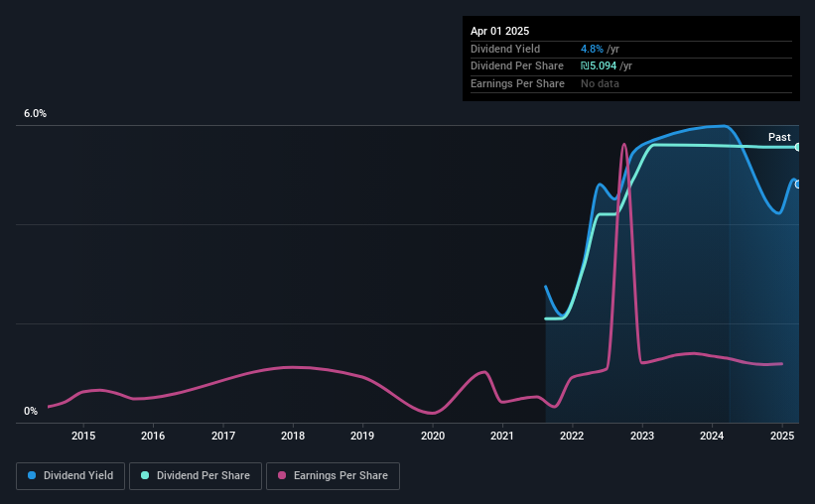Screen dimensions: 815x504
Task: Click the 6.0% y-axis label
Action: [x=35, y=113]
